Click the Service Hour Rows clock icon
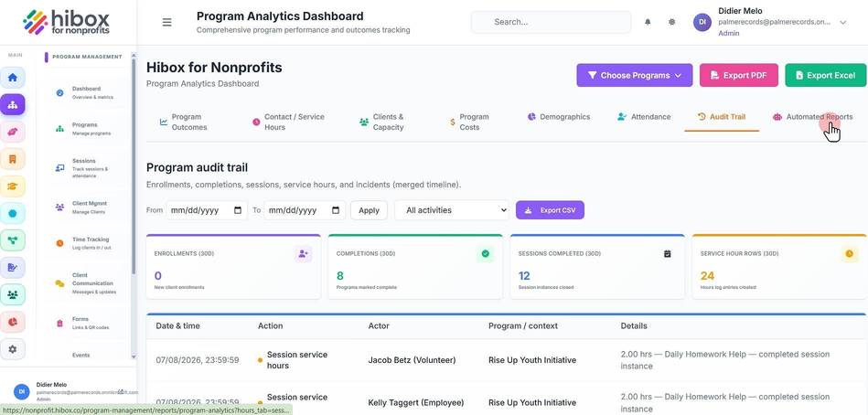This screenshot has height=415, width=868. [849, 254]
